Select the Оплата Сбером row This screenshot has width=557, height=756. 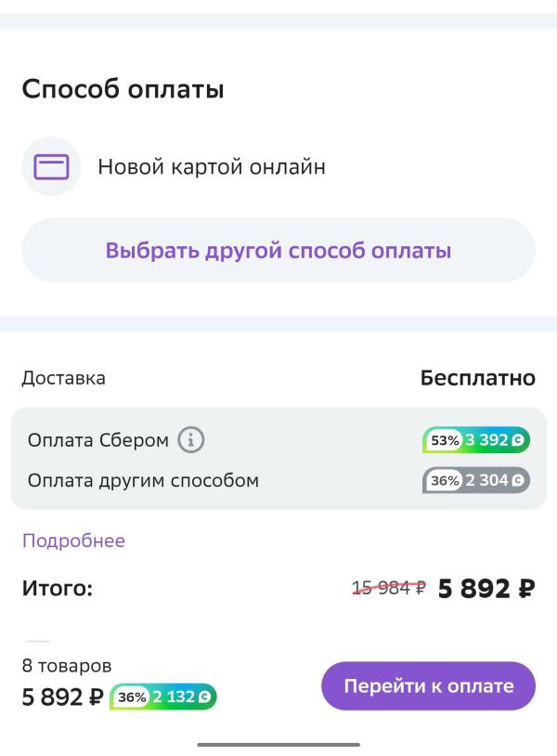(x=278, y=439)
